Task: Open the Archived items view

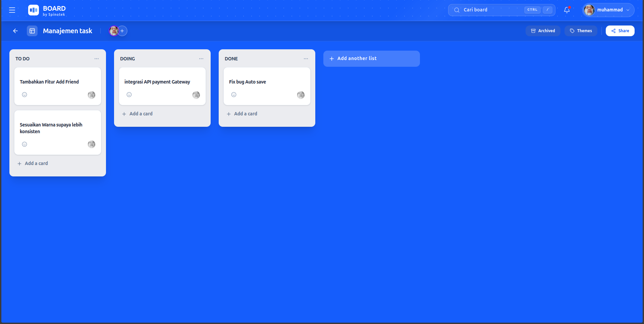Action: coord(543,31)
